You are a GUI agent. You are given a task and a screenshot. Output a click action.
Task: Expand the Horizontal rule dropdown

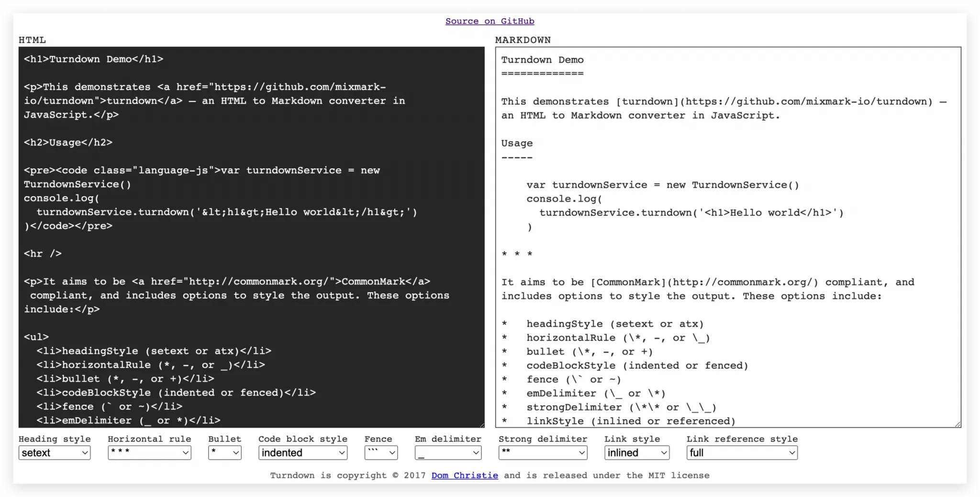coord(149,453)
